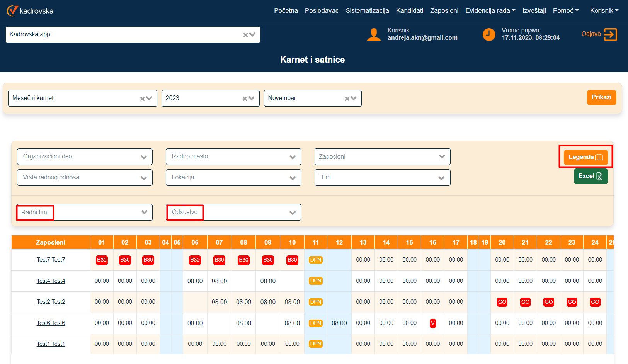
Task: Open the Radni tim dropdown
Action: point(144,212)
